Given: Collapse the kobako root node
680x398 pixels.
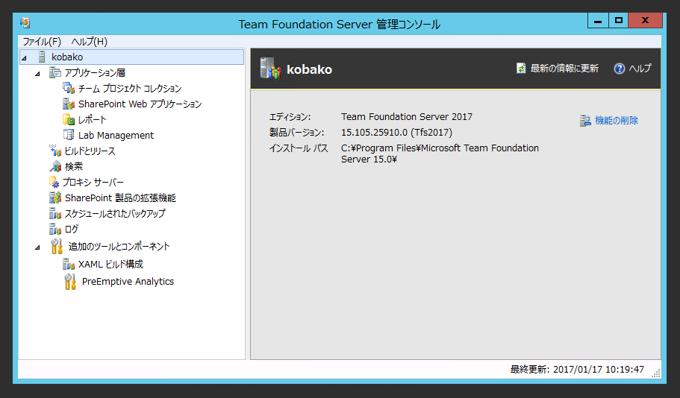Looking at the screenshot, I should pos(24,58).
